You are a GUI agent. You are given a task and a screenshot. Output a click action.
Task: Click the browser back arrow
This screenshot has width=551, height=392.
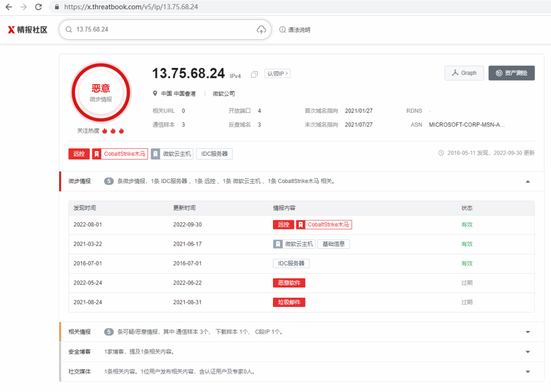pos(9,7)
